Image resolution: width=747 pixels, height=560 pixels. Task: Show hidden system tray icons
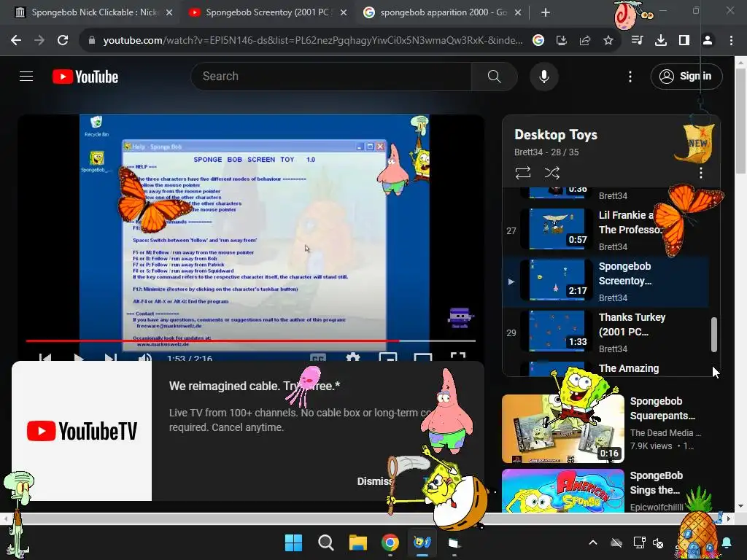pos(593,542)
